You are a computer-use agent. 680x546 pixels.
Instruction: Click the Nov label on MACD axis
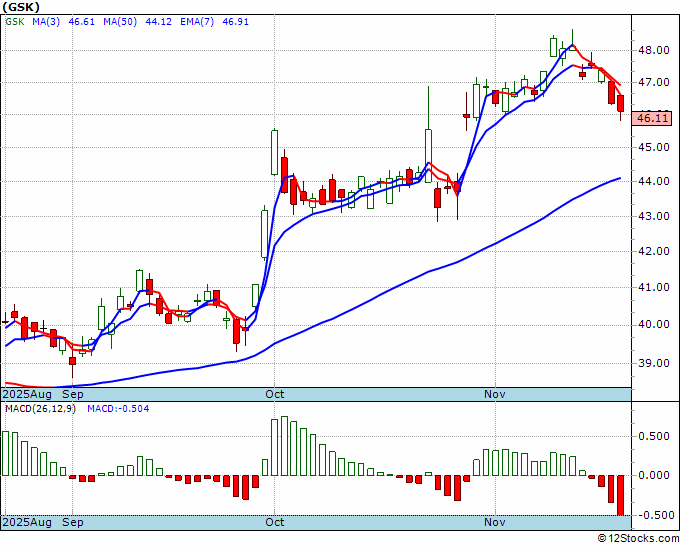495,522
